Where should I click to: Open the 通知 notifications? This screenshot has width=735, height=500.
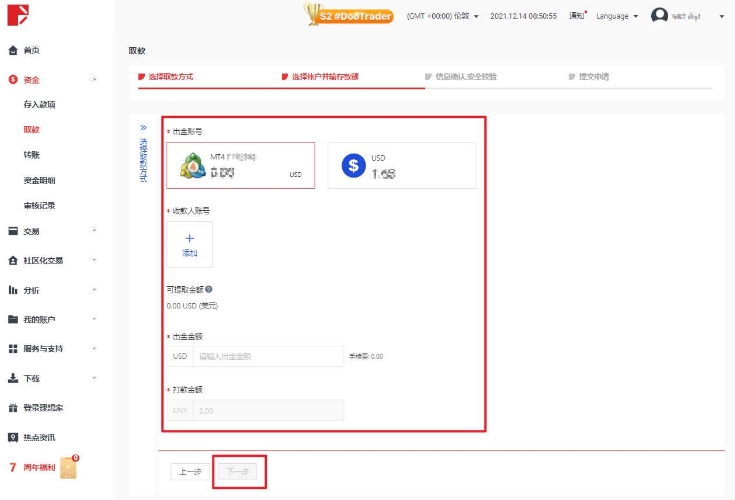pos(577,16)
